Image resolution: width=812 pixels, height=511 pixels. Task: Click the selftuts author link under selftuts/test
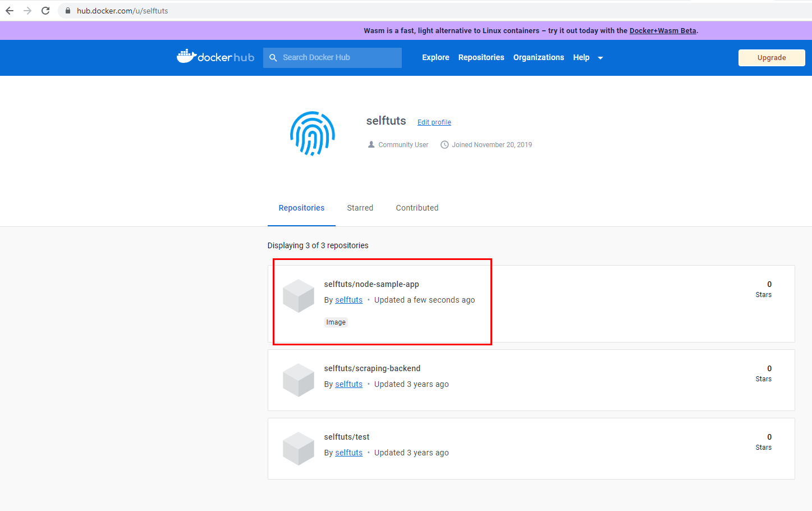[349, 453]
